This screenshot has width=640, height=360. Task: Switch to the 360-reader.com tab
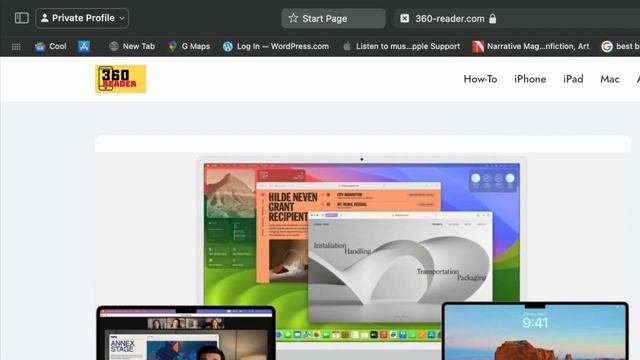(x=517, y=18)
